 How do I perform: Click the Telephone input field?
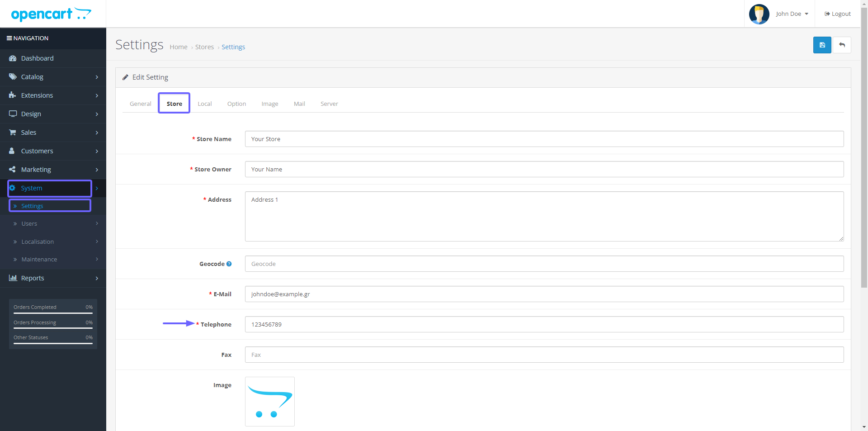[544, 324]
